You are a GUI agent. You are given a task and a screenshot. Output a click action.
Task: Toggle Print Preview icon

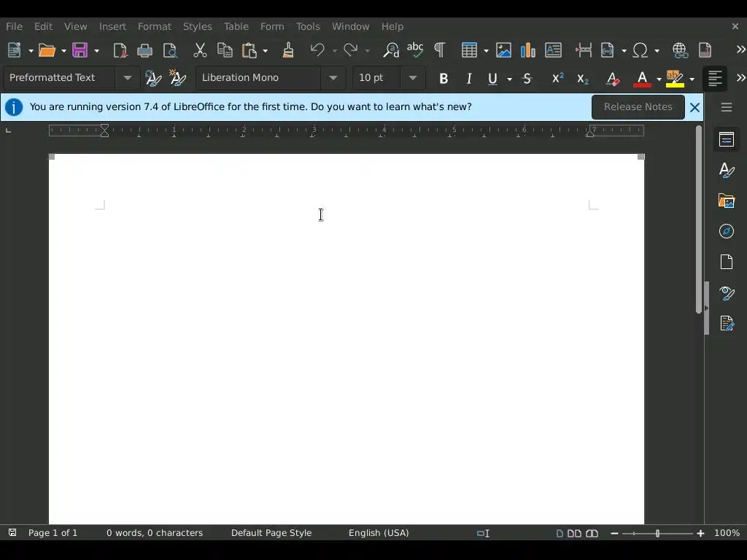[170, 50]
